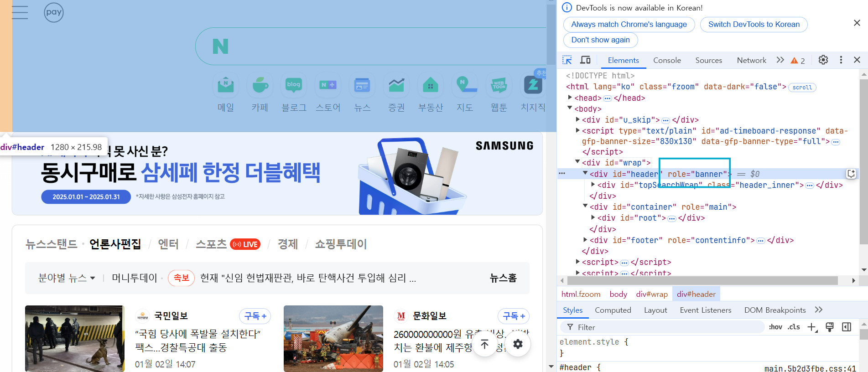The image size is (868, 372).
Task: Open the 카페 cafe shortcut icon
Action: tap(260, 85)
